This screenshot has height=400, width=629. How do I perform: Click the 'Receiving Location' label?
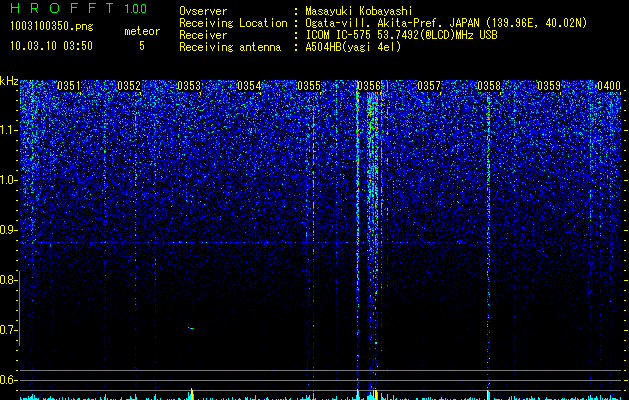(x=233, y=23)
